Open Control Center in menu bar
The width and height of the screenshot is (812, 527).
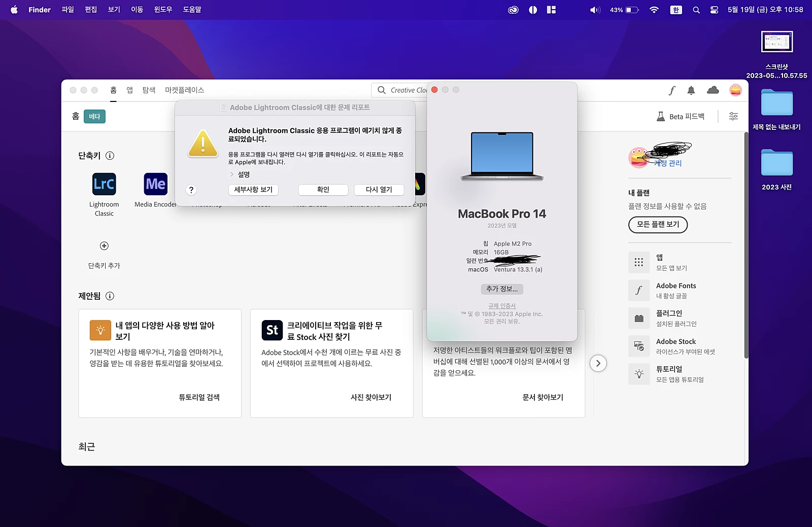(x=714, y=10)
